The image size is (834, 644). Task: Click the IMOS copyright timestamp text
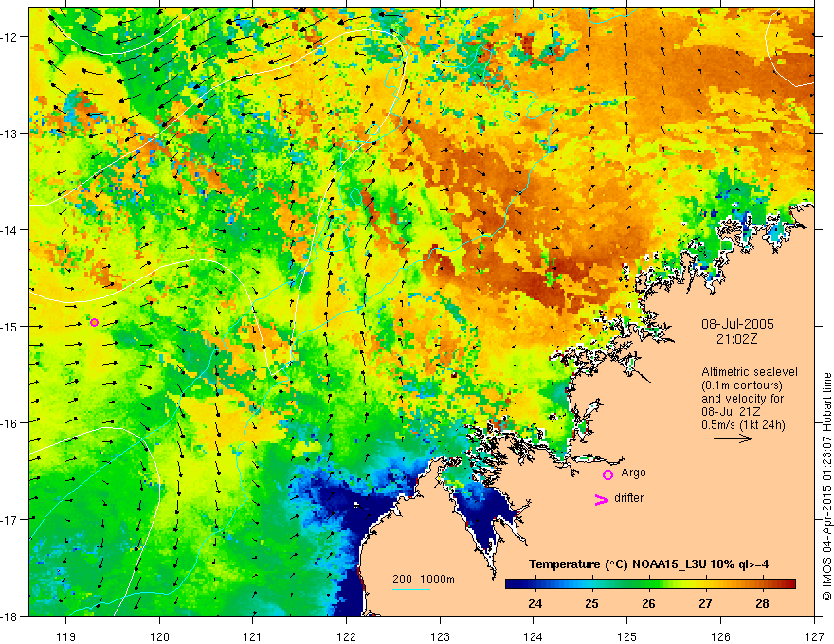point(827,488)
